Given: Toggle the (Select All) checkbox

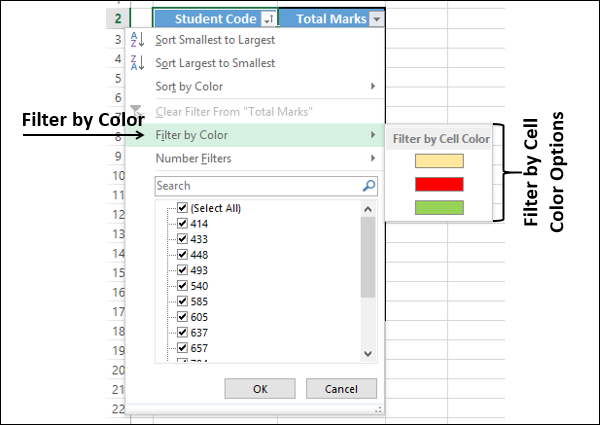Looking at the screenshot, I should pos(182,208).
